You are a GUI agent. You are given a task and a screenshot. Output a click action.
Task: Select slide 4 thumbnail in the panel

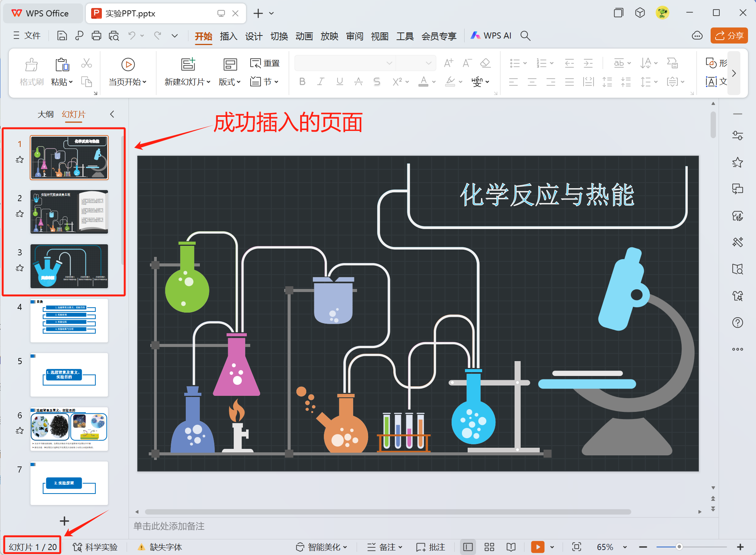click(x=69, y=321)
